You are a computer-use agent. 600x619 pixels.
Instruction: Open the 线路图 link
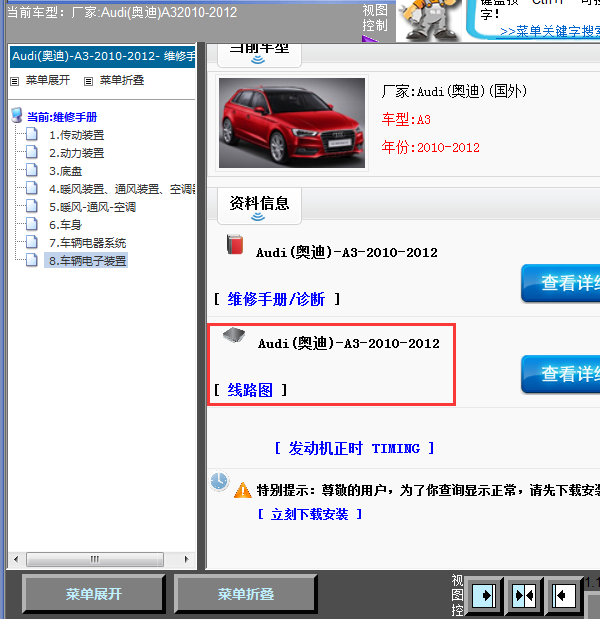250,390
